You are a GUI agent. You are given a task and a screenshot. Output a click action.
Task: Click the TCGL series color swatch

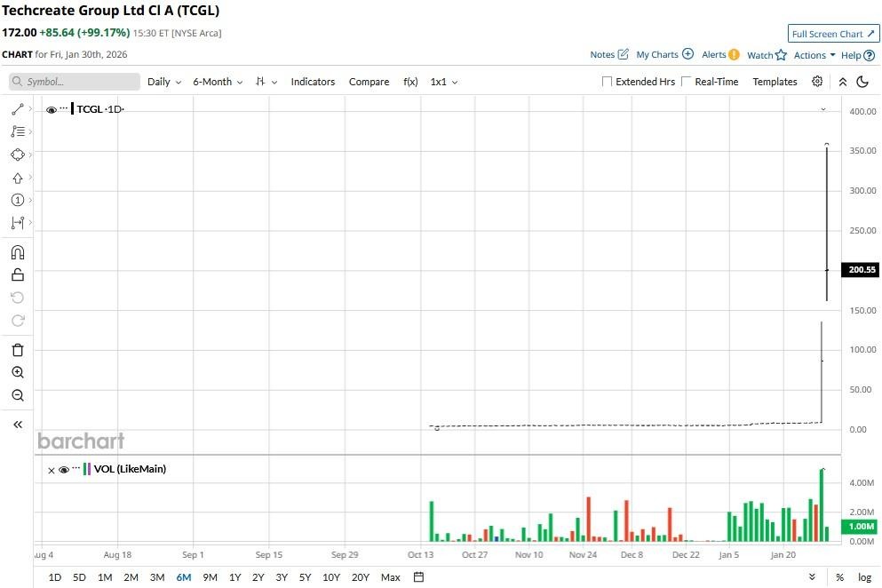tap(73, 108)
